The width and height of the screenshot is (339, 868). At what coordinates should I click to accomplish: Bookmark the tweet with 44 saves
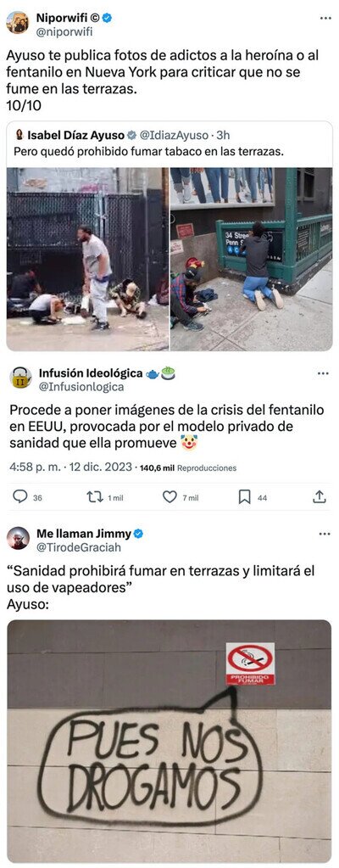click(244, 497)
